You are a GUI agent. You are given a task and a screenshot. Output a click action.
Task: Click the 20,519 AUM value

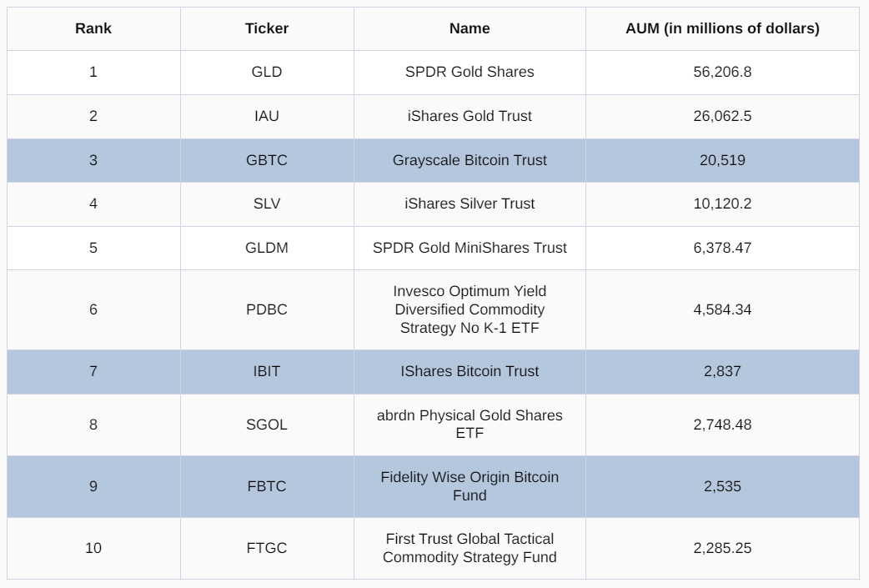[722, 160]
